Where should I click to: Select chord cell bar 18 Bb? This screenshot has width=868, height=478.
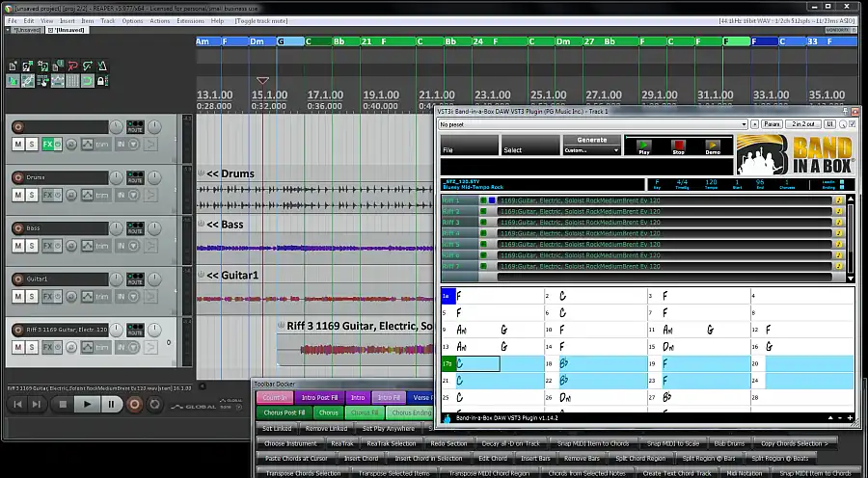(596, 364)
